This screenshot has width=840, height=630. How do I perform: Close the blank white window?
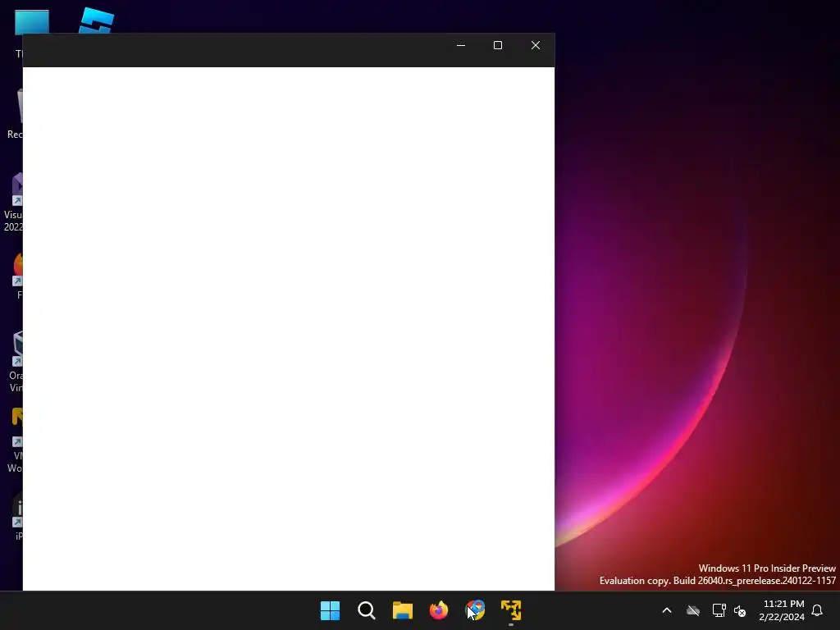536,46
